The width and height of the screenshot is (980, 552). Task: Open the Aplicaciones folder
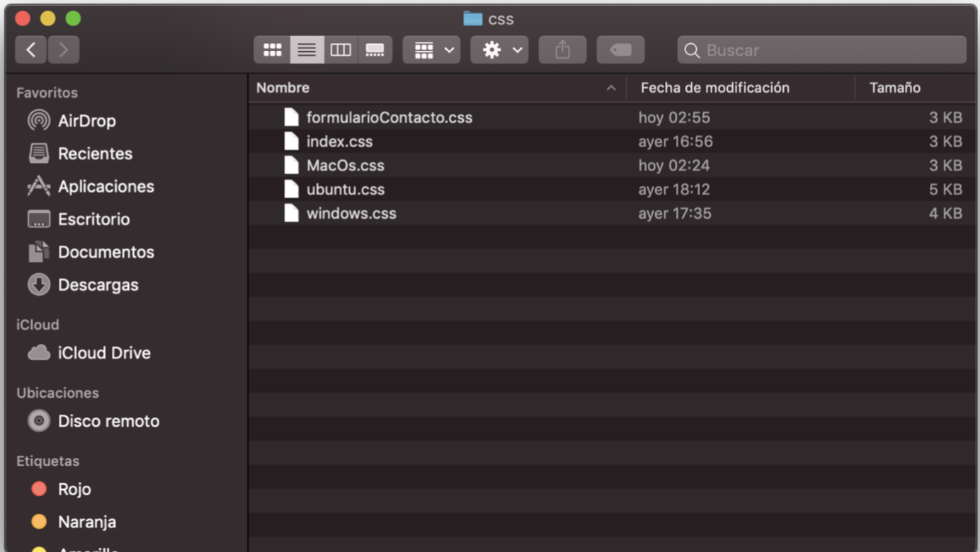(x=106, y=186)
